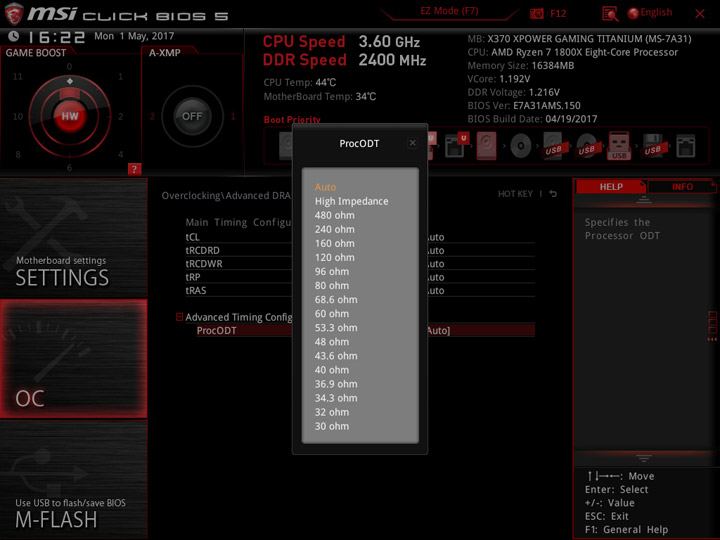The width and height of the screenshot is (720, 540).
Task: Choose 96 ohm option
Action: click(332, 272)
